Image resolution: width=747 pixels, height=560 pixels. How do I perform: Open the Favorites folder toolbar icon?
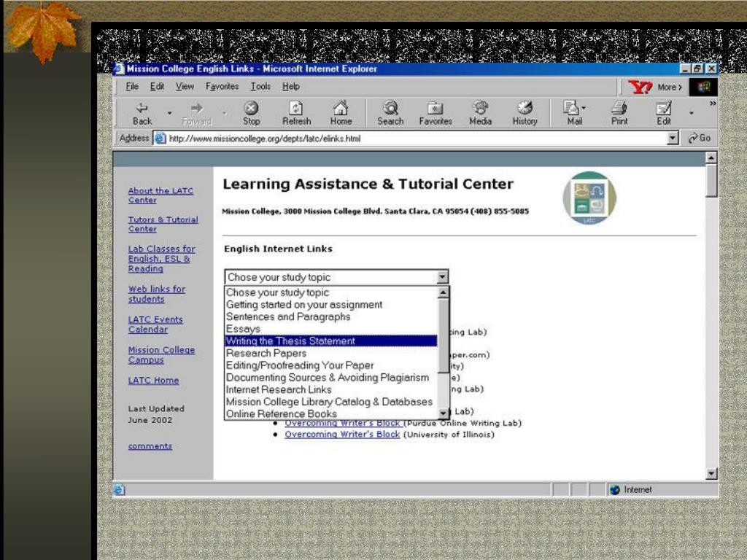pyautogui.click(x=436, y=109)
